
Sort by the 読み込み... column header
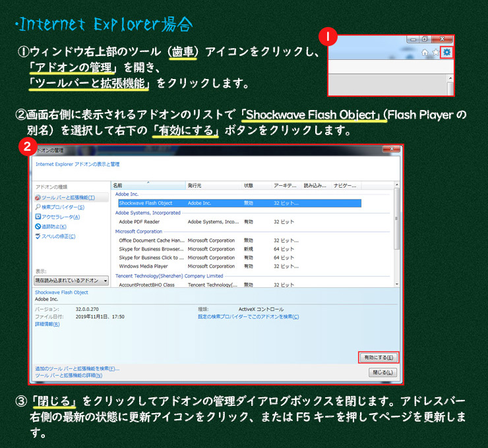tap(316, 185)
